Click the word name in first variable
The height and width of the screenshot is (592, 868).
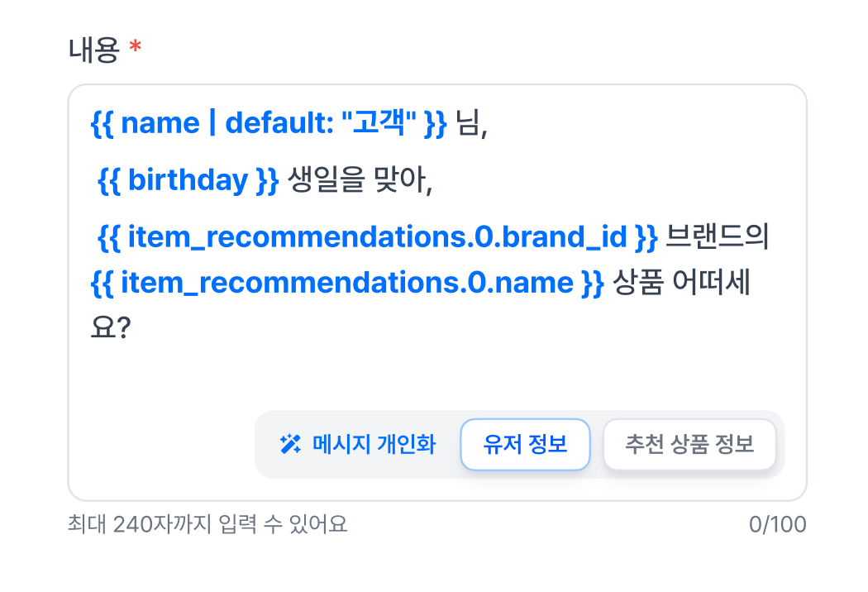click(160, 124)
